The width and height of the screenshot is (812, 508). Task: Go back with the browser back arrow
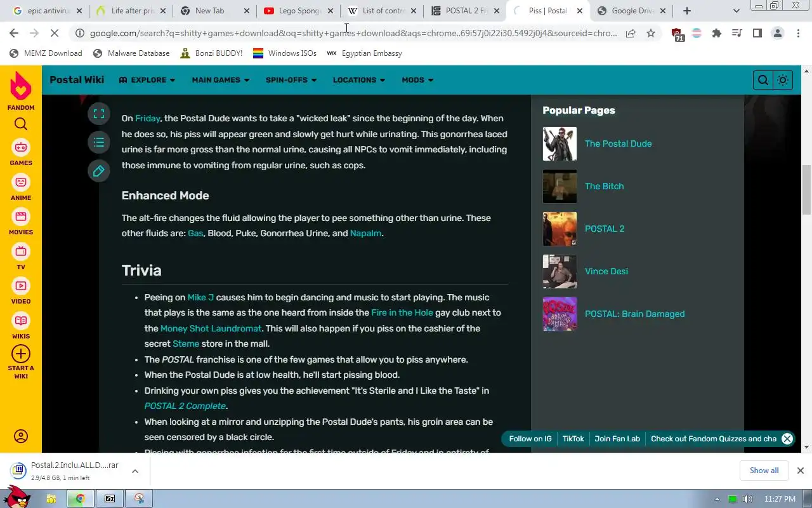[x=14, y=33]
